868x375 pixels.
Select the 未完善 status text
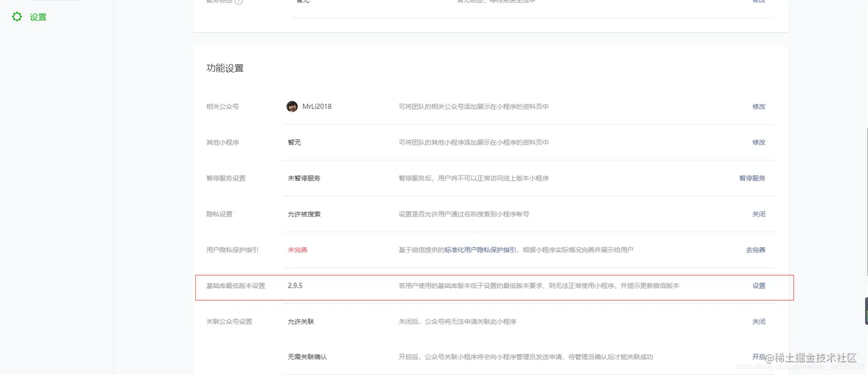[297, 250]
